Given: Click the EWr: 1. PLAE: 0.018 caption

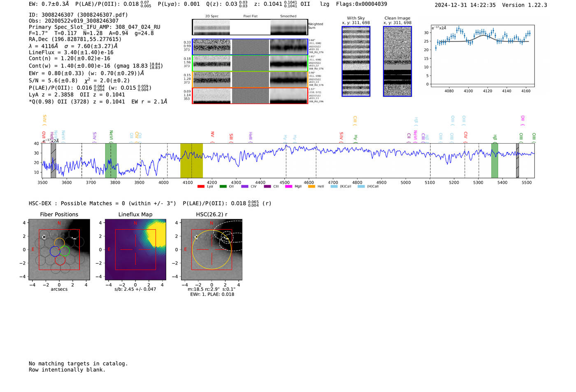Looking at the screenshot, I should pyautogui.click(x=212, y=295).
